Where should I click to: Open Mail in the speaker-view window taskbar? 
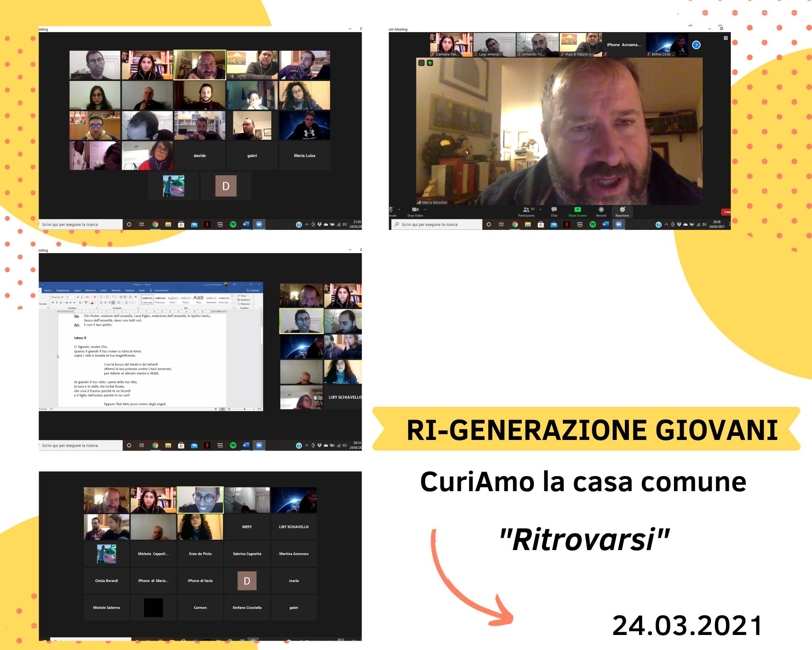(554, 224)
